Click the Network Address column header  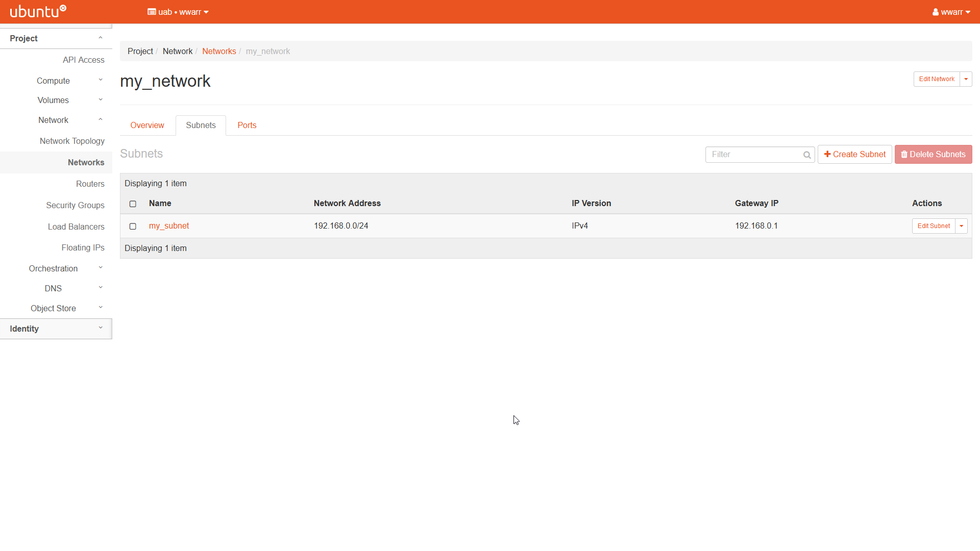[347, 203]
